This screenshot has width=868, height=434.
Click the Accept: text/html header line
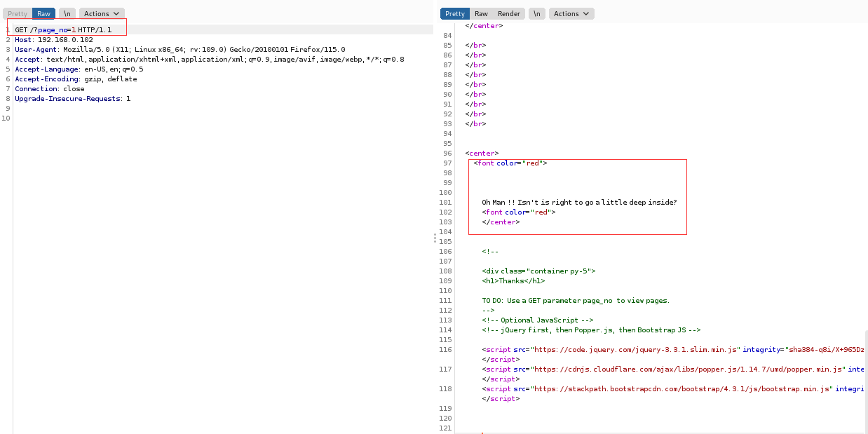tap(209, 60)
